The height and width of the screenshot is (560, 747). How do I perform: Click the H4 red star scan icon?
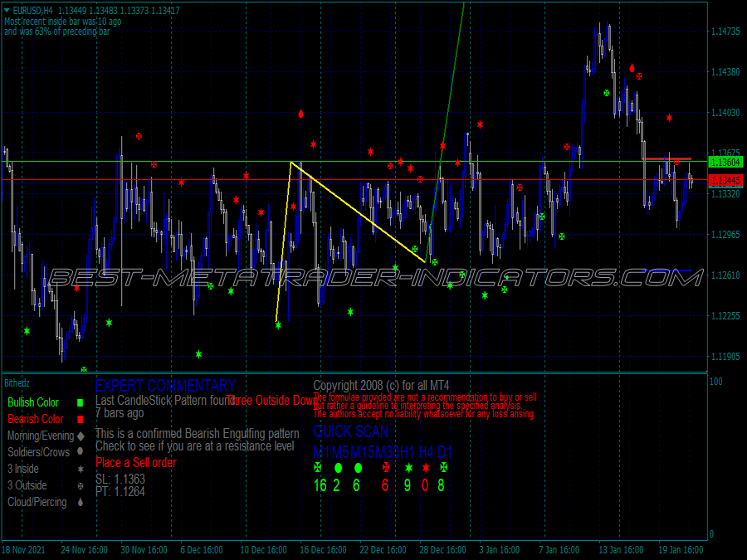[x=426, y=468]
